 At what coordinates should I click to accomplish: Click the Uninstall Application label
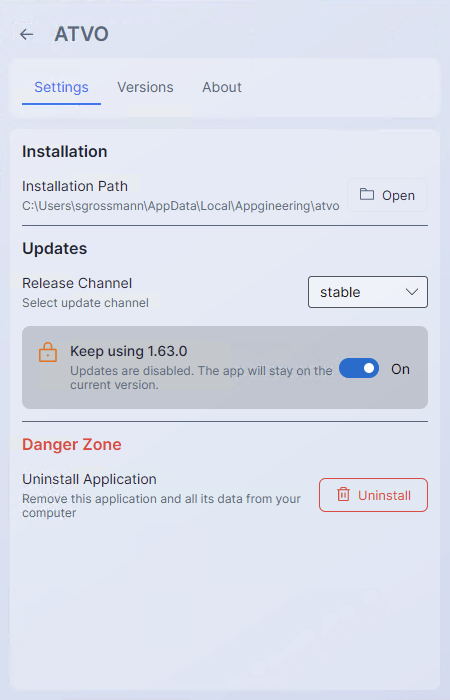(89, 479)
